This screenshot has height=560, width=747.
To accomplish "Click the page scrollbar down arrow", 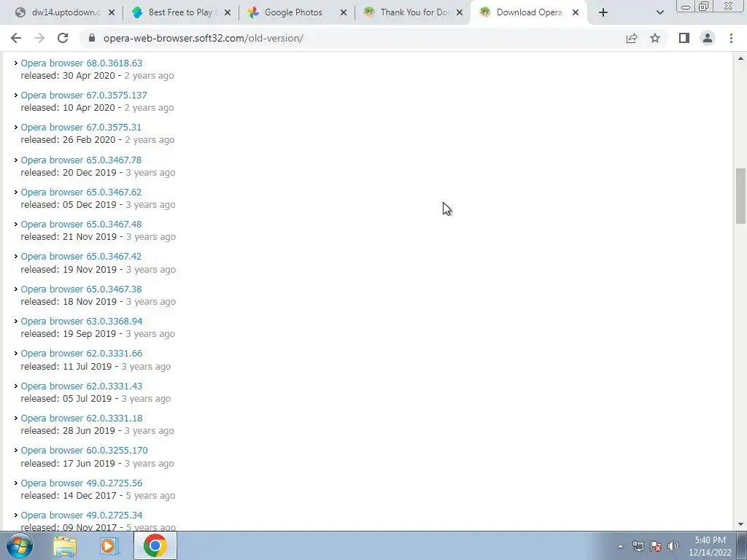I will coord(740,524).
